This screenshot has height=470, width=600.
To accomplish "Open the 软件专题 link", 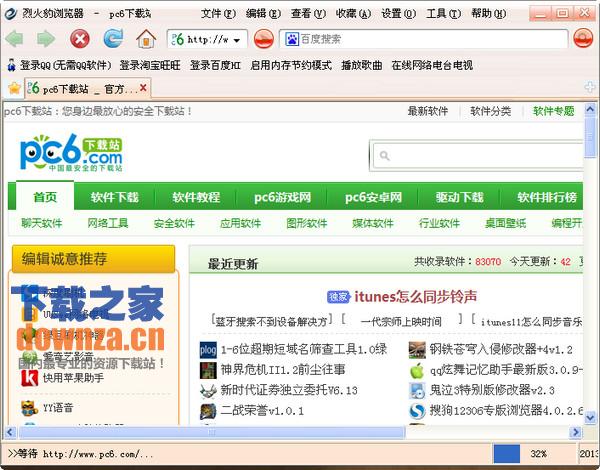I will click(554, 111).
